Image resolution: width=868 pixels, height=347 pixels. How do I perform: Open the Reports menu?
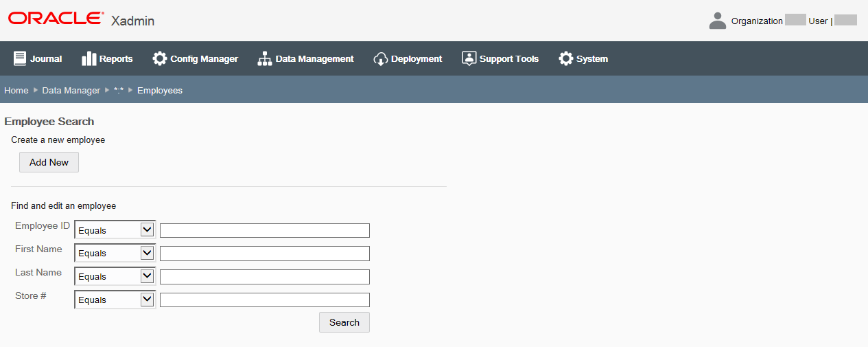pos(107,58)
